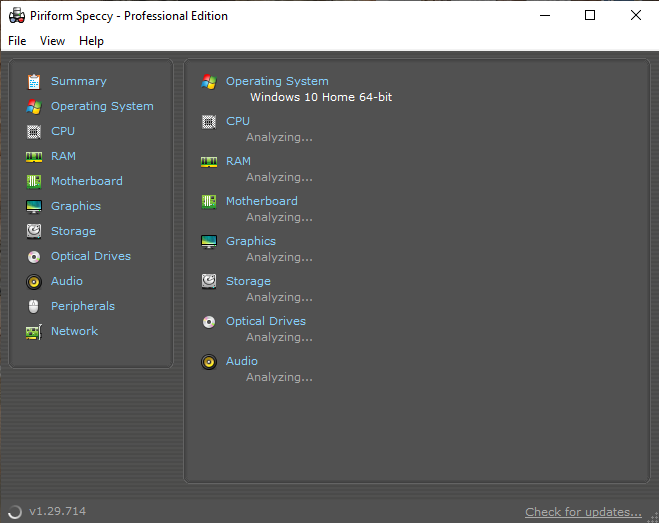Select Optical Drives in the sidebar
Screen dimensions: 659x523
click(91, 256)
